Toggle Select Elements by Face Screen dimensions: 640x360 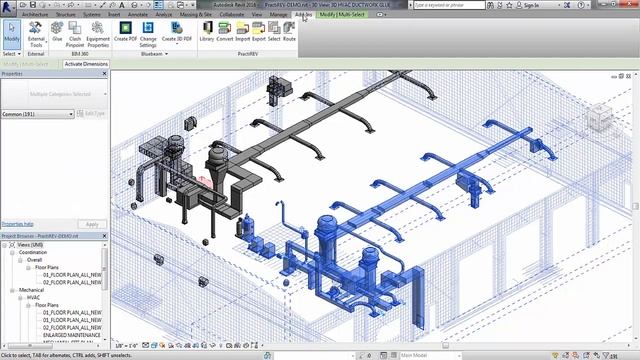click(x=587, y=356)
